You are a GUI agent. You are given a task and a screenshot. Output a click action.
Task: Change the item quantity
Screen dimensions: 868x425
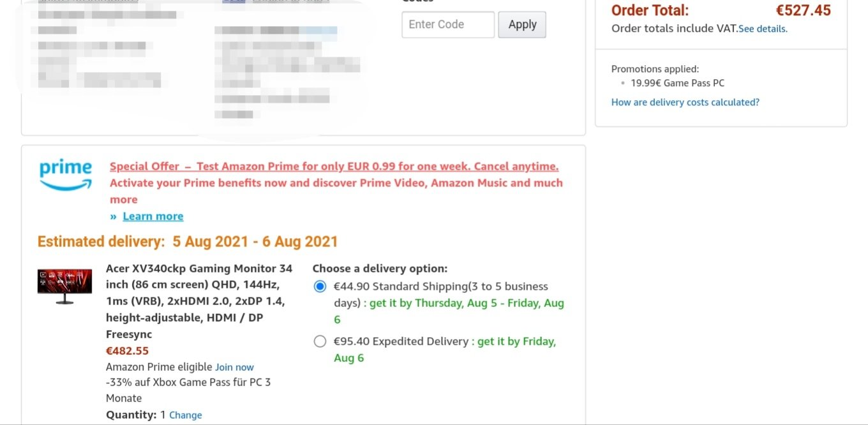(186, 415)
